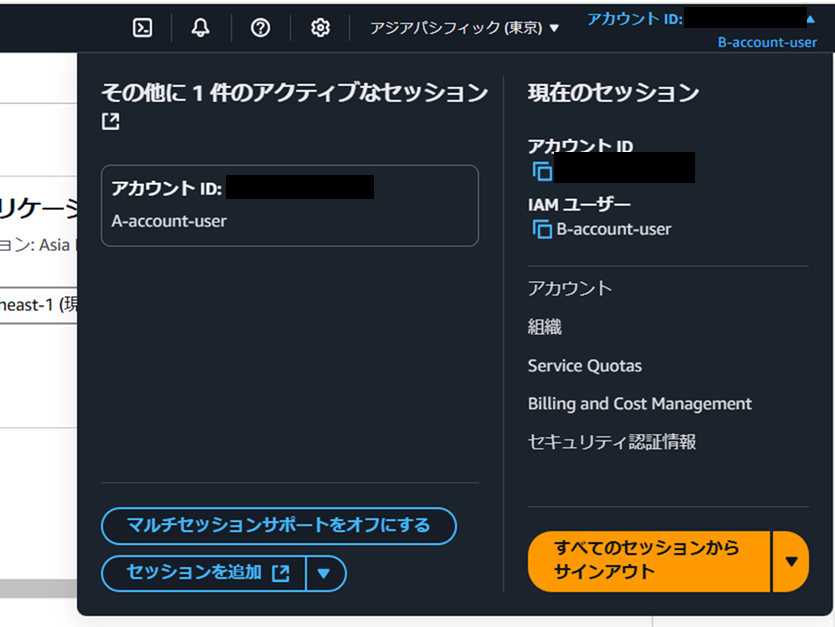The width and height of the screenshot is (835, 627).
Task: Open the アカウント menu item
Action: click(x=570, y=289)
